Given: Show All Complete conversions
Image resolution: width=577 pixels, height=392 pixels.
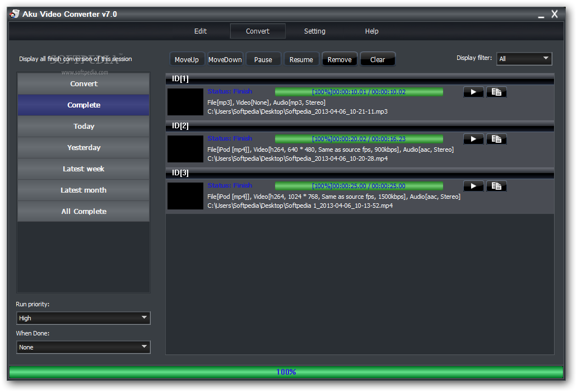Looking at the screenshot, I should pos(83,212).
